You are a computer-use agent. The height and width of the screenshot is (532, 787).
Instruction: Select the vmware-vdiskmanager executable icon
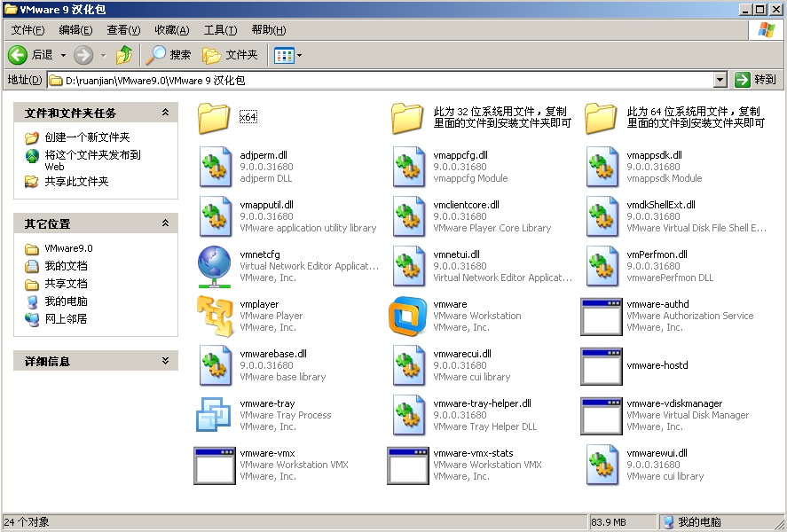tap(602, 416)
